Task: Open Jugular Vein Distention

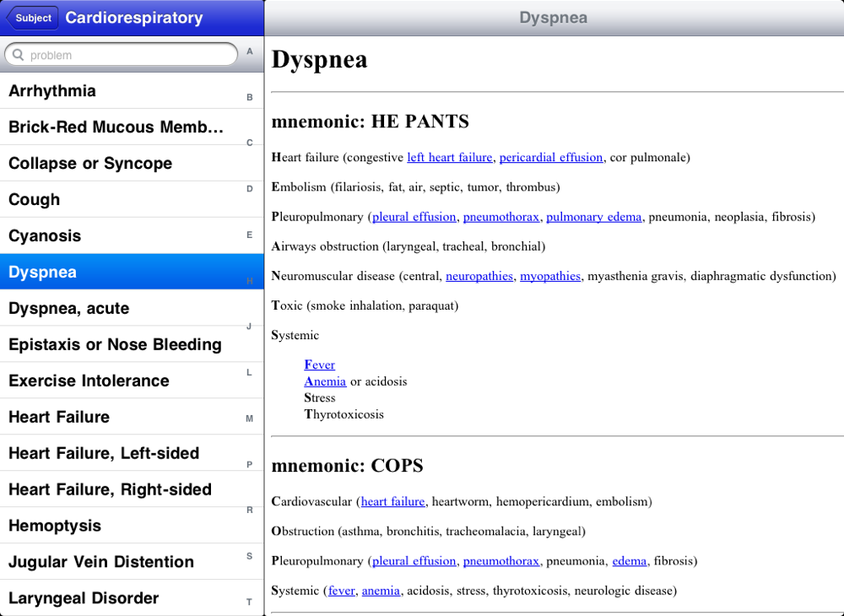Action: (x=132, y=562)
